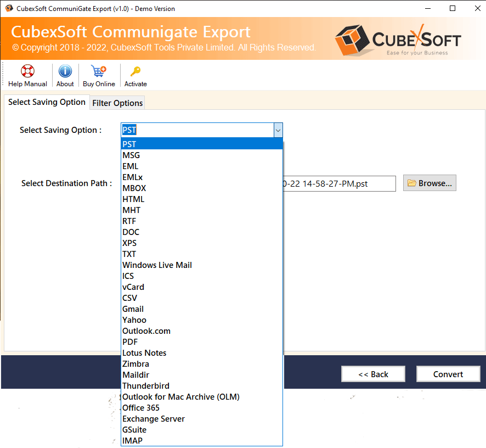Select Outlook.com as destination
The image size is (486, 448).
pyautogui.click(x=202, y=331)
